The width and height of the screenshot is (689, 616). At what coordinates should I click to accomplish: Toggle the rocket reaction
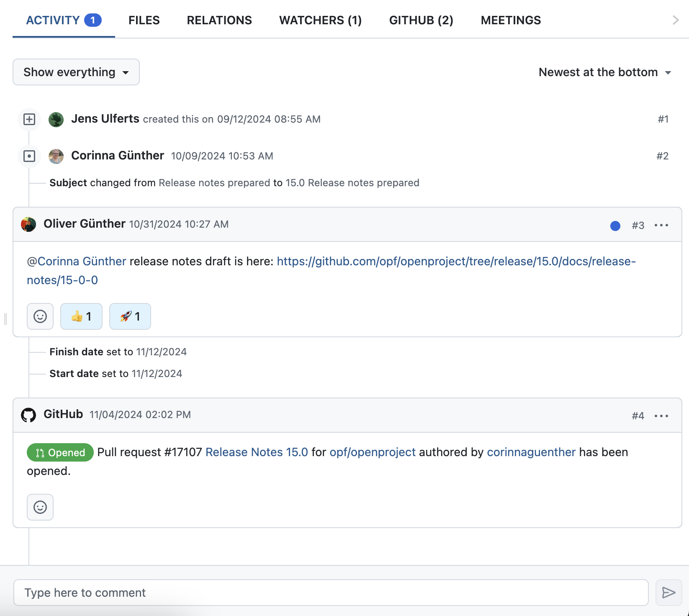click(130, 316)
